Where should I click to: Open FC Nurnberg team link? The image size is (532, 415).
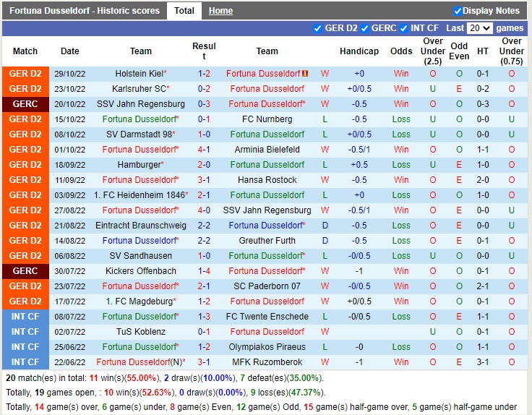(x=267, y=119)
